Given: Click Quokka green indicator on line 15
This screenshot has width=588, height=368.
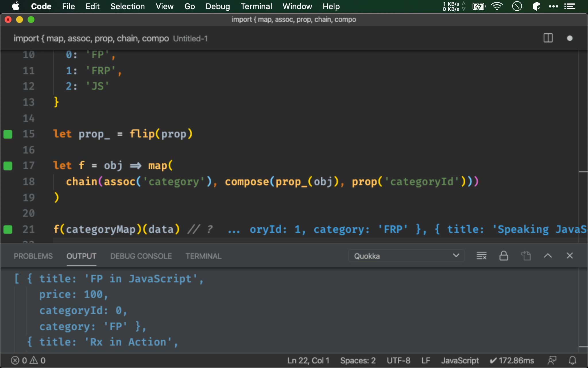Looking at the screenshot, I should tap(8, 134).
